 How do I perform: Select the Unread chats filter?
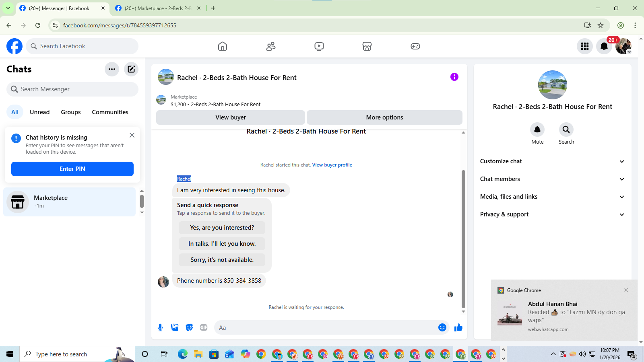click(40, 112)
